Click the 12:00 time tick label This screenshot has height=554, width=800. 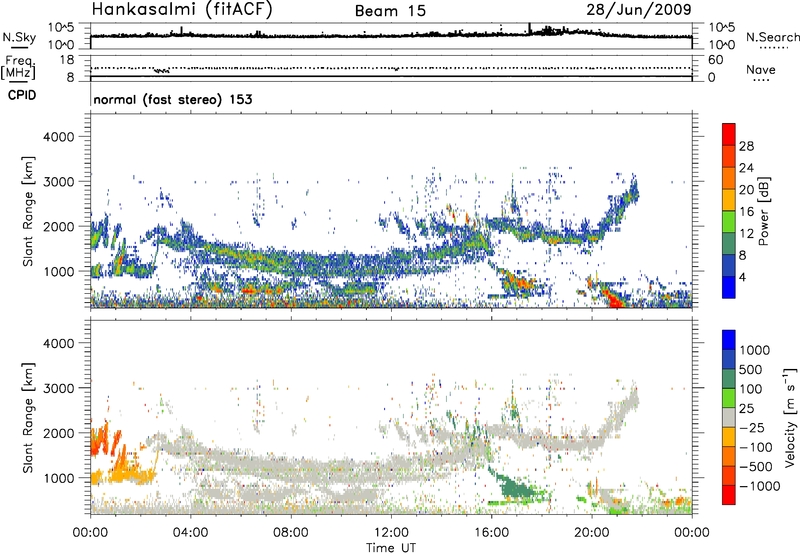point(391,533)
